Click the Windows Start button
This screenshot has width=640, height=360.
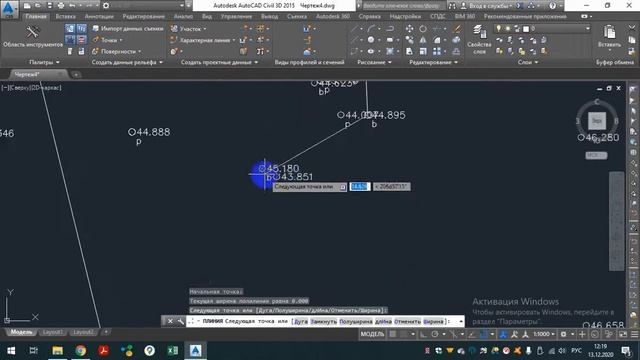tap(11, 351)
